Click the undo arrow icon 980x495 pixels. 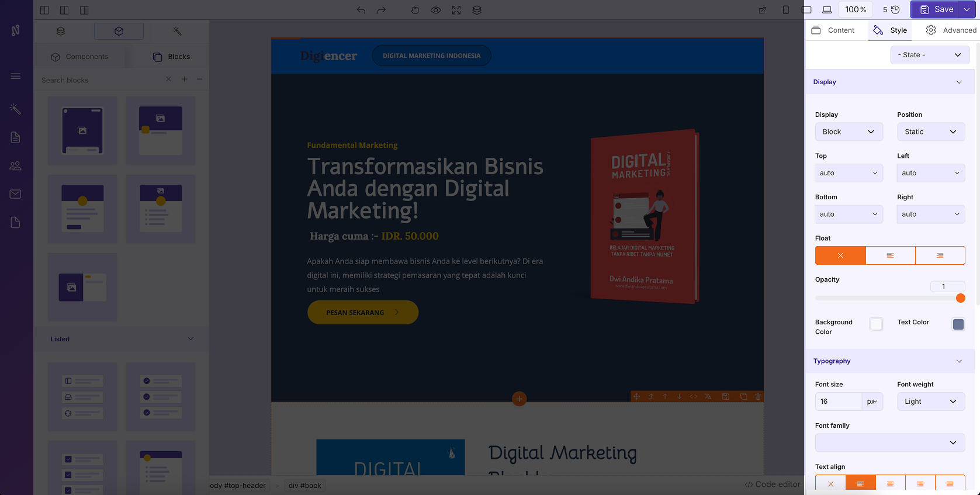pyautogui.click(x=361, y=10)
